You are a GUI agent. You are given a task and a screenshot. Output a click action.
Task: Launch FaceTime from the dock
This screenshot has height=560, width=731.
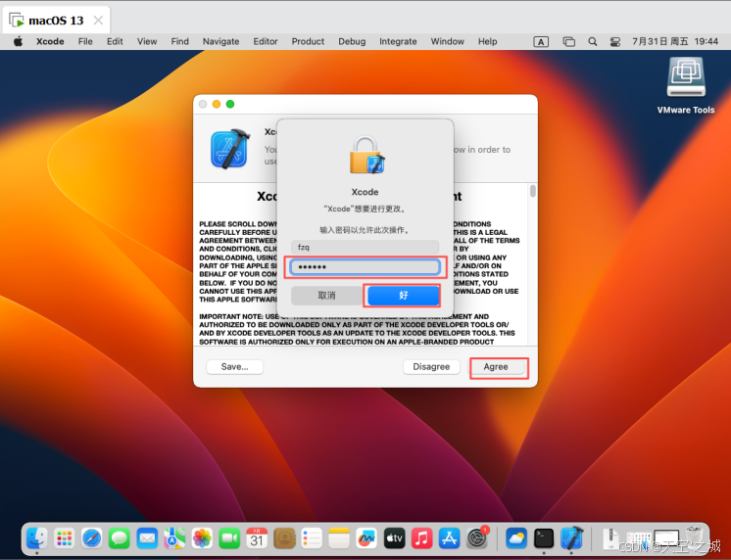(x=229, y=538)
